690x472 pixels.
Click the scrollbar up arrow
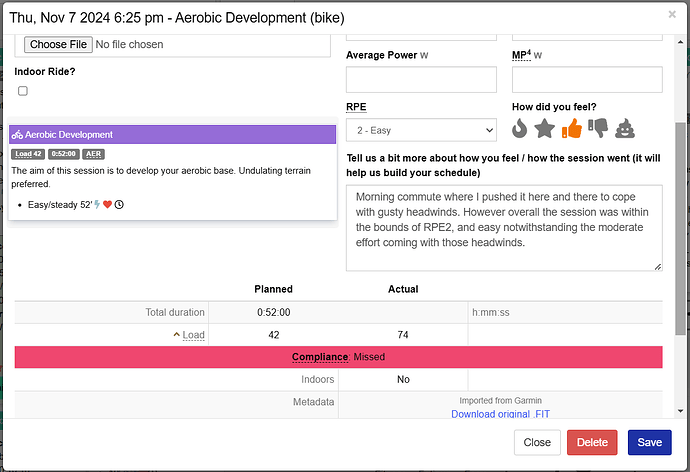click(x=680, y=42)
